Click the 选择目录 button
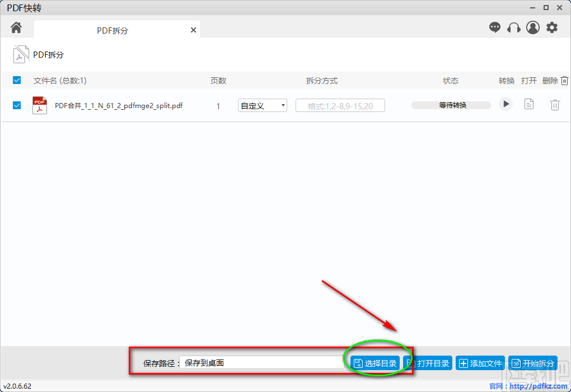The height and width of the screenshot is (392, 571). pos(375,363)
